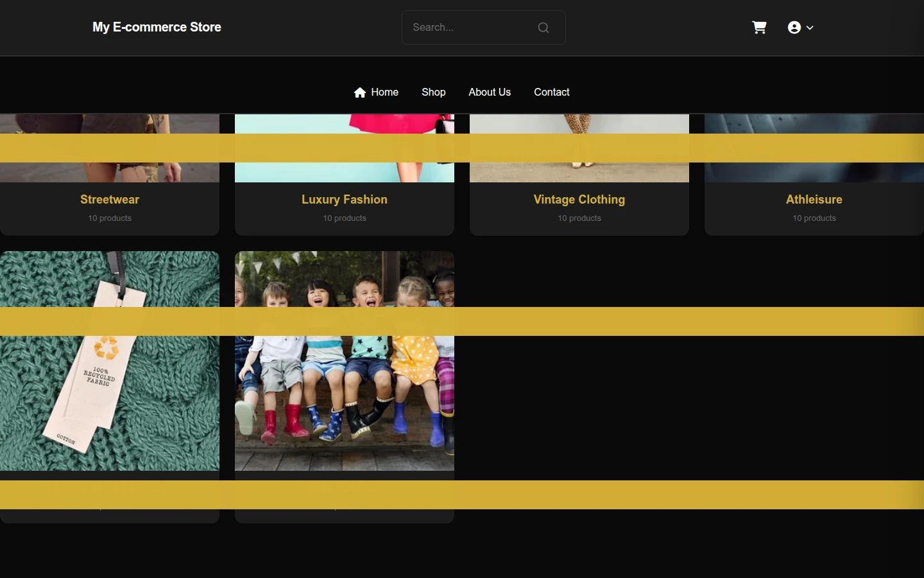Viewport: 924px width, 578px height.
Task: Click the Vintage Clothing card image
Action: point(579,148)
